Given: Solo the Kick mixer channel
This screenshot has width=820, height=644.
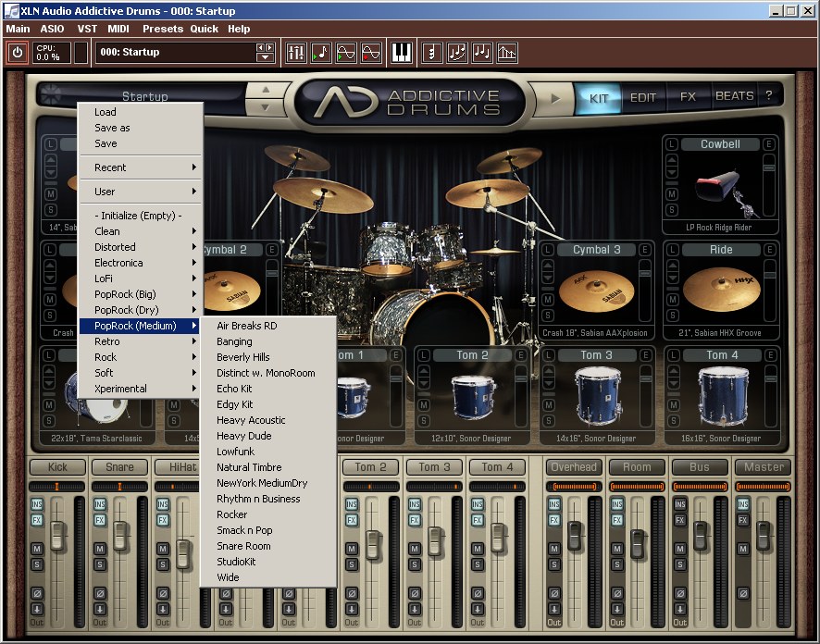Looking at the screenshot, I should click(x=37, y=564).
